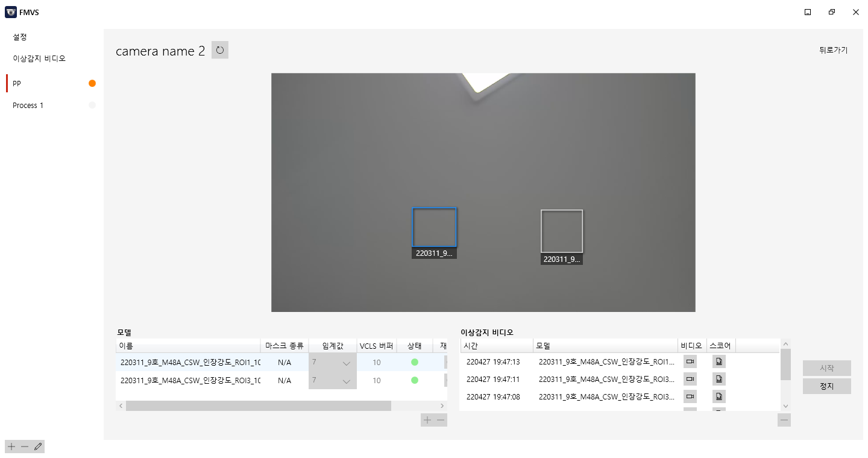
Task: Click green status dot of the ROI1 model
Action: [x=414, y=362]
